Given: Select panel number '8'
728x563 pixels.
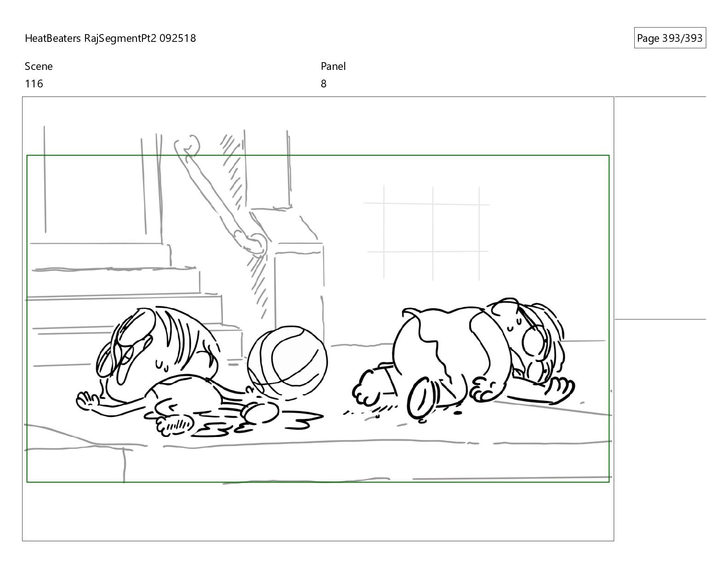Looking at the screenshot, I should point(324,84).
